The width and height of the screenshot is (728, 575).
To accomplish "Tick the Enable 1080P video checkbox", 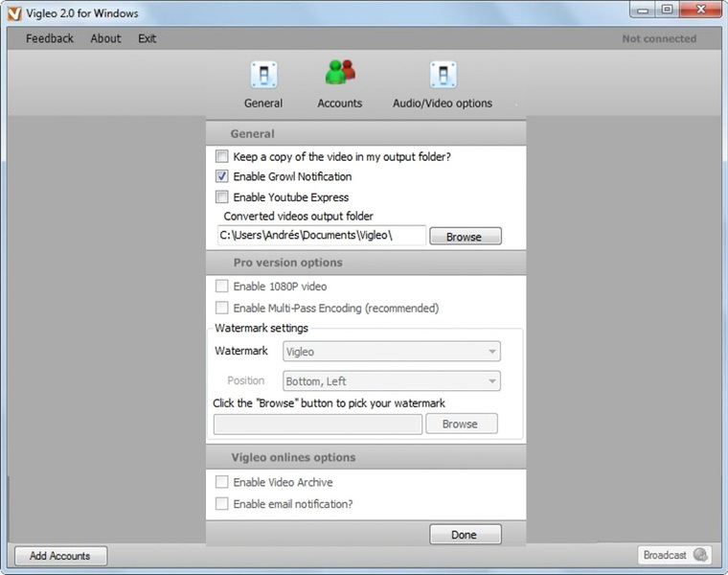I will pos(222,287).
